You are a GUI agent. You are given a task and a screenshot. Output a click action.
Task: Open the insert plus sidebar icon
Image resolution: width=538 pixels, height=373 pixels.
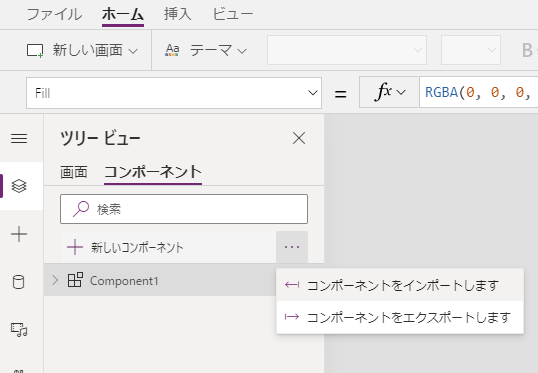(x=19, y=234)
